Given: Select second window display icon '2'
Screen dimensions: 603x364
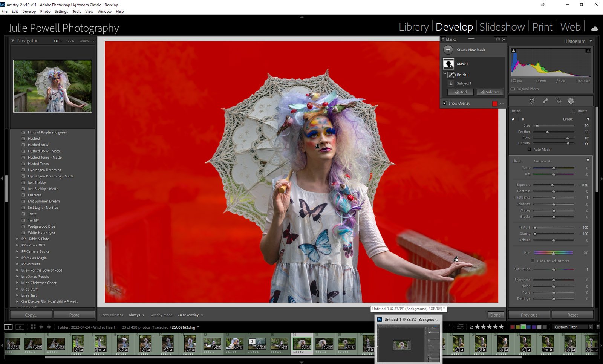Looking at the screenshot, I should [20, 327].
